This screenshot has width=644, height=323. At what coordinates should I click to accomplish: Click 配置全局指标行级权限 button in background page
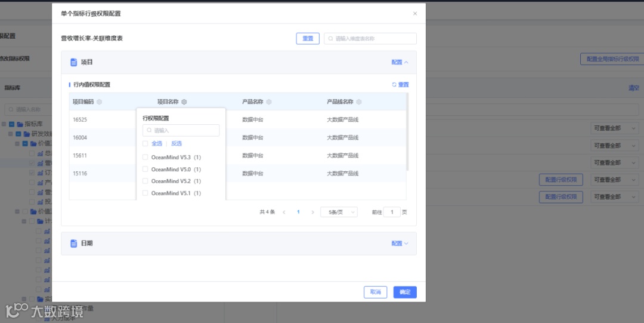(x=612, y=59)
